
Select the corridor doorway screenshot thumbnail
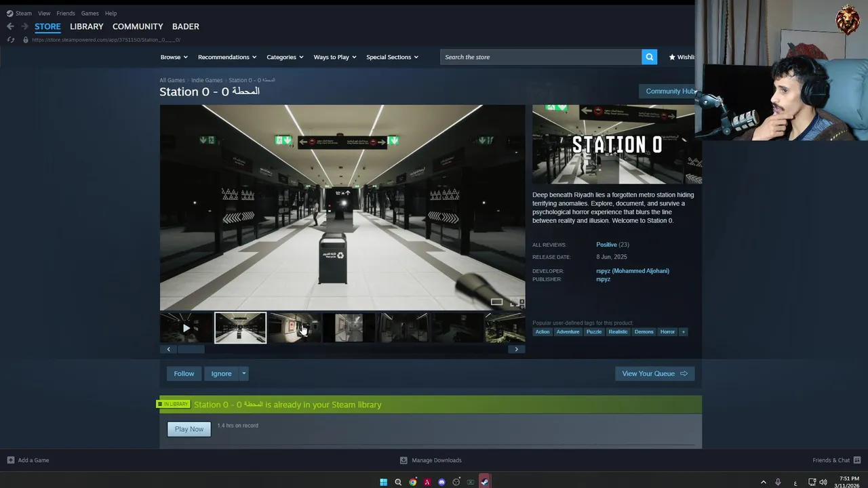[x=349, y=328]
